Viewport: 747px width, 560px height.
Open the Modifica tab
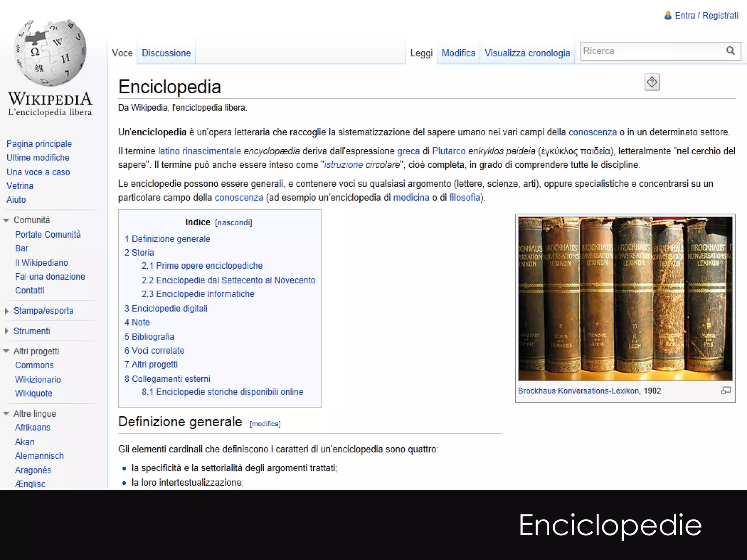pos(458,53)
